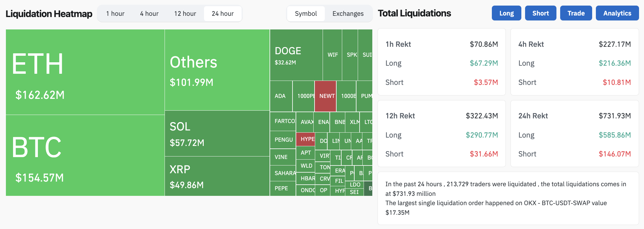Image resolution: width=644 pixels, height=229 pixels.
Task: Open the Analytics page
Action: tap(617, 13)
